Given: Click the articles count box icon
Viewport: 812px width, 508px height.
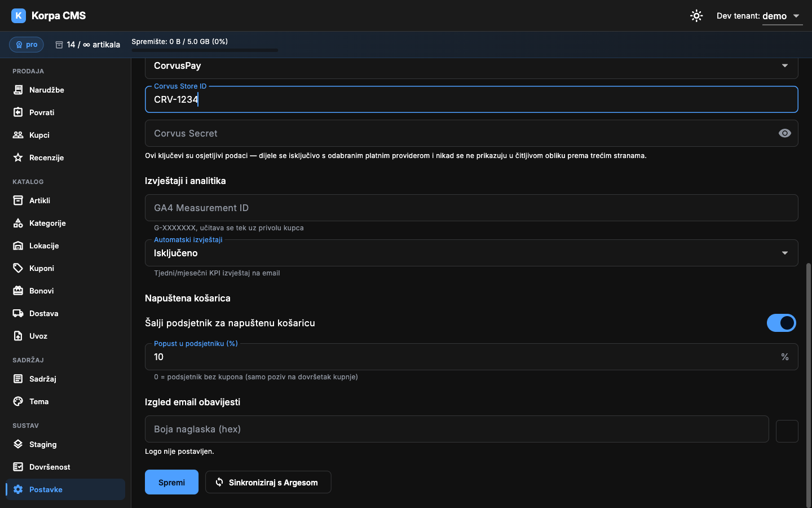Looking at the screenshot, I should (59, 45).
